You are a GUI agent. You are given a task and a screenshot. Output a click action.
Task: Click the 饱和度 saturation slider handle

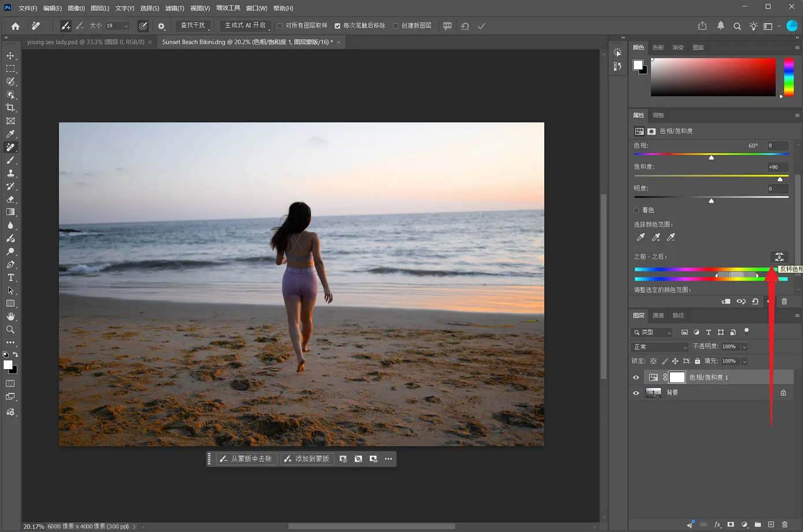780,179
